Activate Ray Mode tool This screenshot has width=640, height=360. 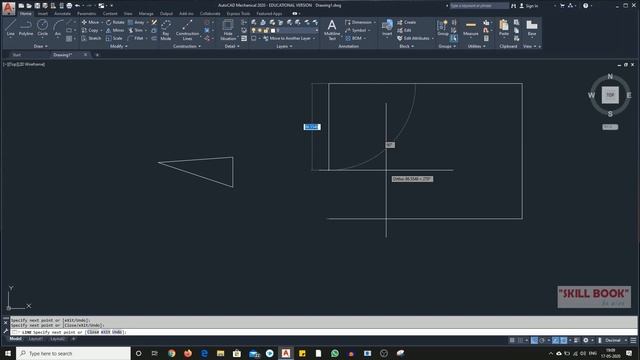pos(166,30)
